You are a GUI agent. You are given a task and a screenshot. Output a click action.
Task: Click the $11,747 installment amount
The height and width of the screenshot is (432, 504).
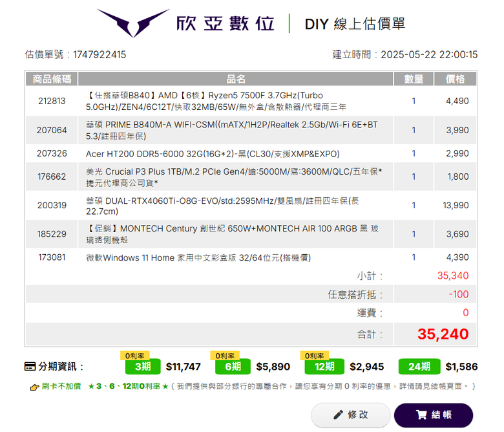[184, 367]
